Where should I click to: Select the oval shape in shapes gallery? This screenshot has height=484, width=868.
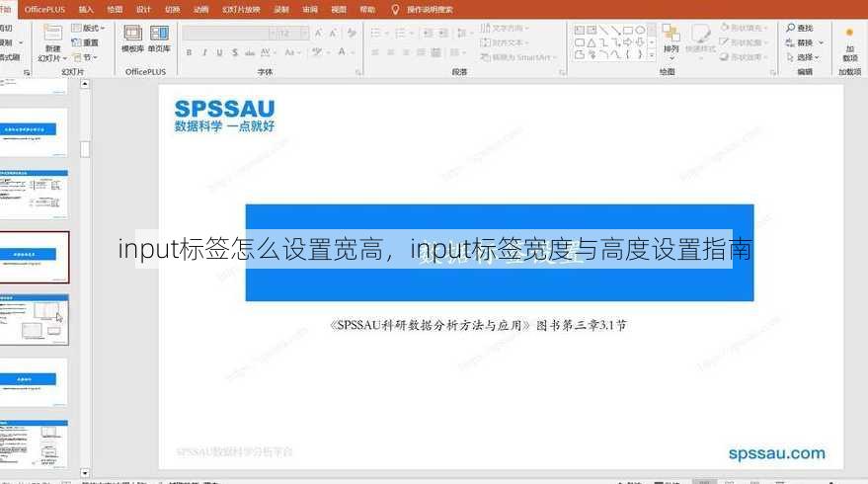point(640,30)
